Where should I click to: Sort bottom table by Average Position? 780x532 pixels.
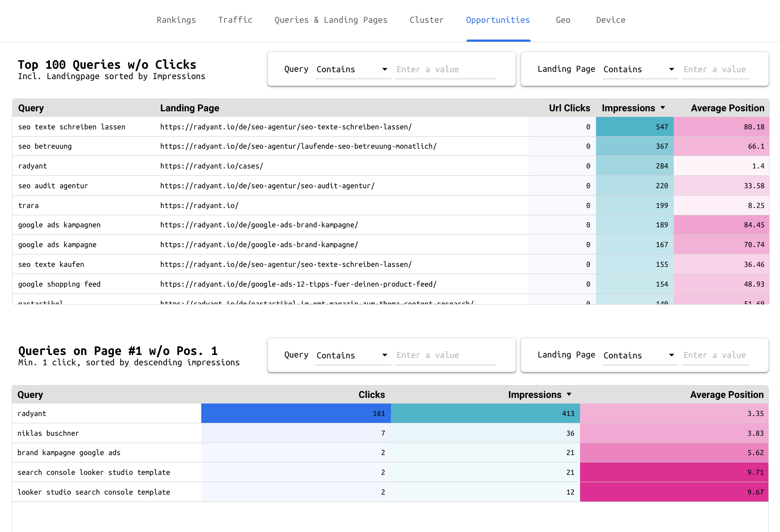(727, 395)
